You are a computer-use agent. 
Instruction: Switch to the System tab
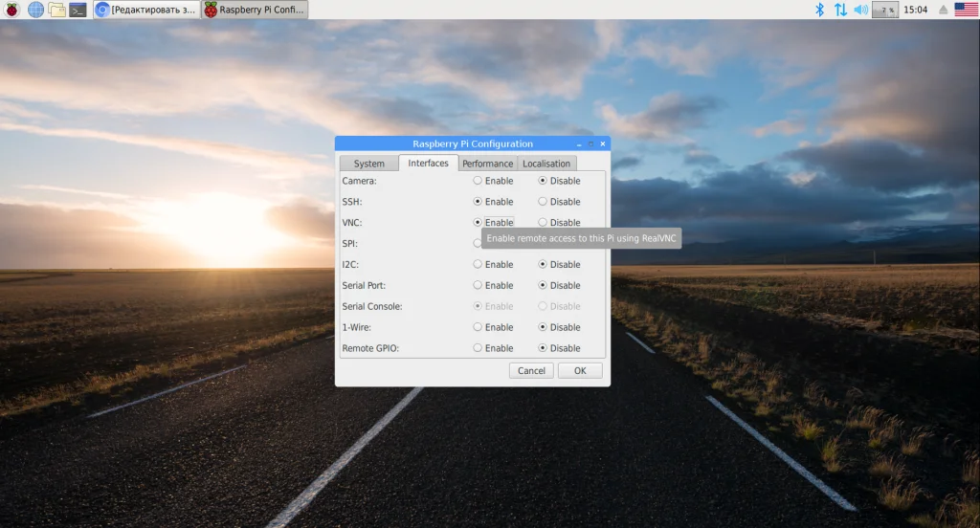368,164
